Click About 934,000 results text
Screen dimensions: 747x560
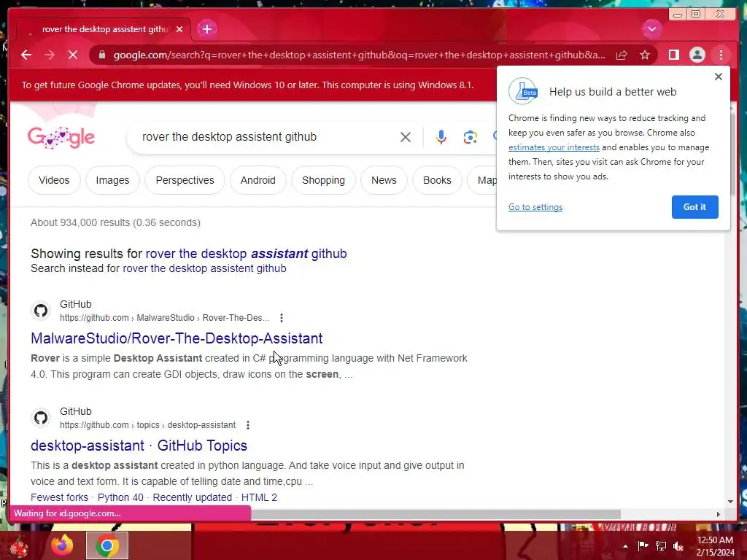pos(116,222)
